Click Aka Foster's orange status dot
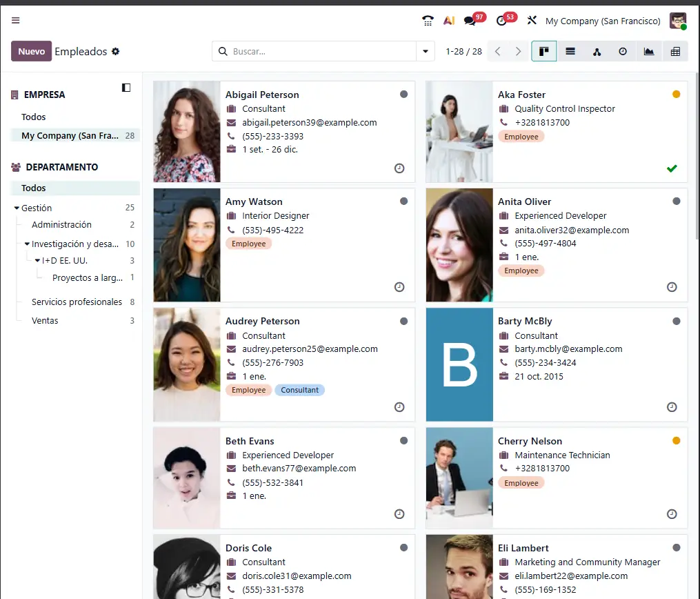The image size is (700, 599). 676,95
